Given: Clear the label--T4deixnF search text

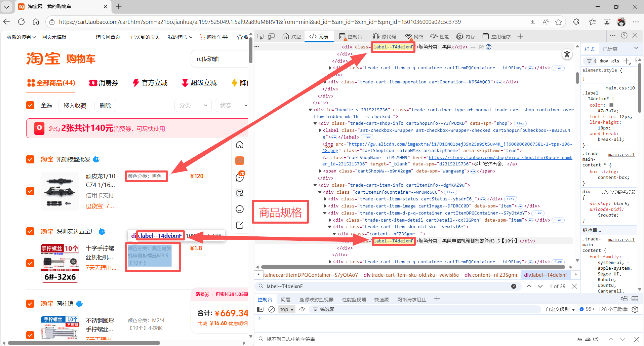Looking at the screenshot, I should [x=514, y=286].
